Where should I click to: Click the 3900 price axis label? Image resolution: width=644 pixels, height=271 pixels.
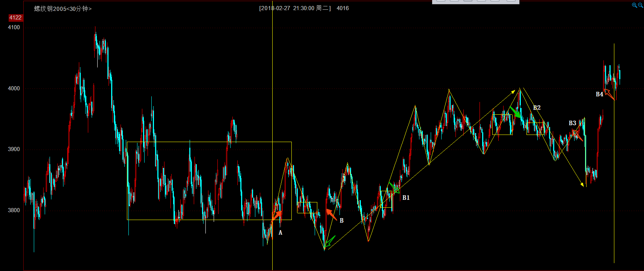pos(14,149)
